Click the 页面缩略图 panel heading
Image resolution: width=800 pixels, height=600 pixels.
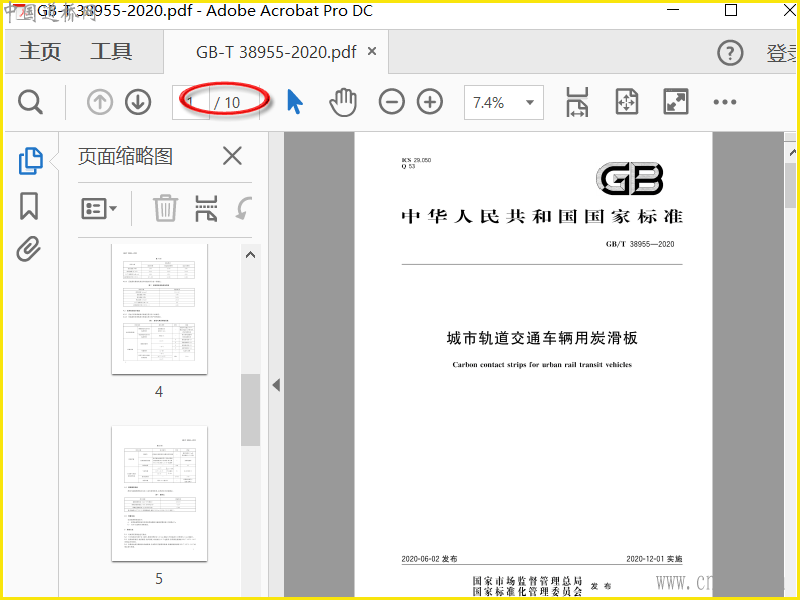tap(126, 156)
